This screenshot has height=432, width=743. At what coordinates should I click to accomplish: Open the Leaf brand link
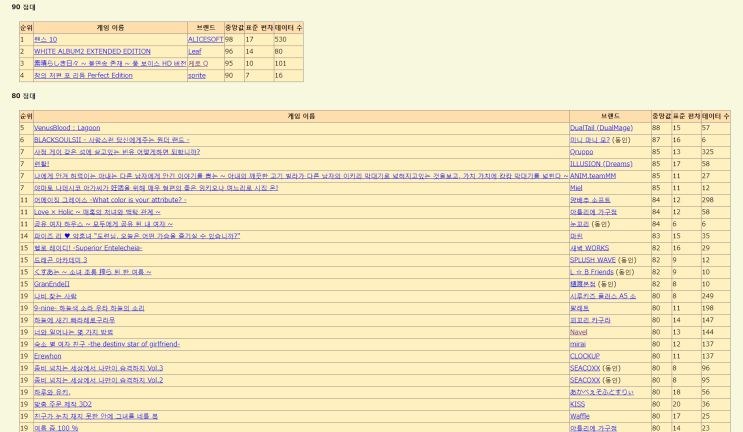tap(195, 51)
